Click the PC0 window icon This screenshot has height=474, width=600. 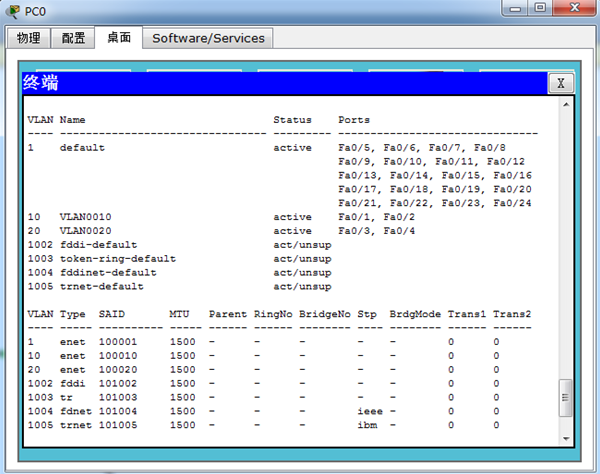(14, 11)
